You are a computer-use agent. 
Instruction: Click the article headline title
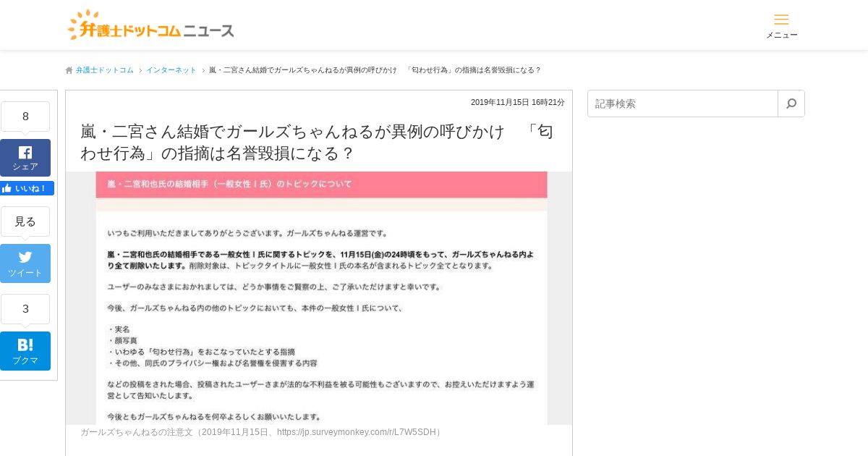[x=317, y=143]
